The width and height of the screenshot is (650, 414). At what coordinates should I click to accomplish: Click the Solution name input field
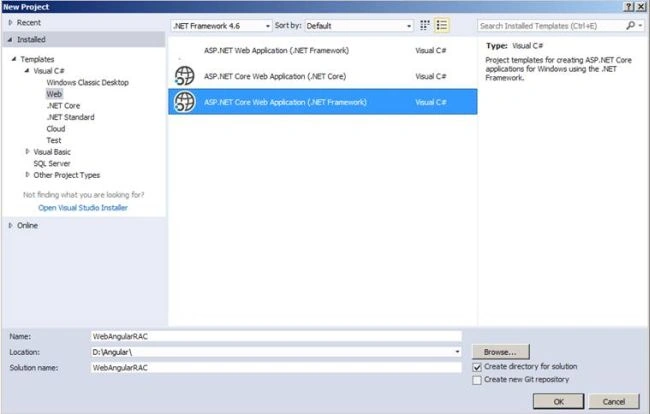click(276, 368)
